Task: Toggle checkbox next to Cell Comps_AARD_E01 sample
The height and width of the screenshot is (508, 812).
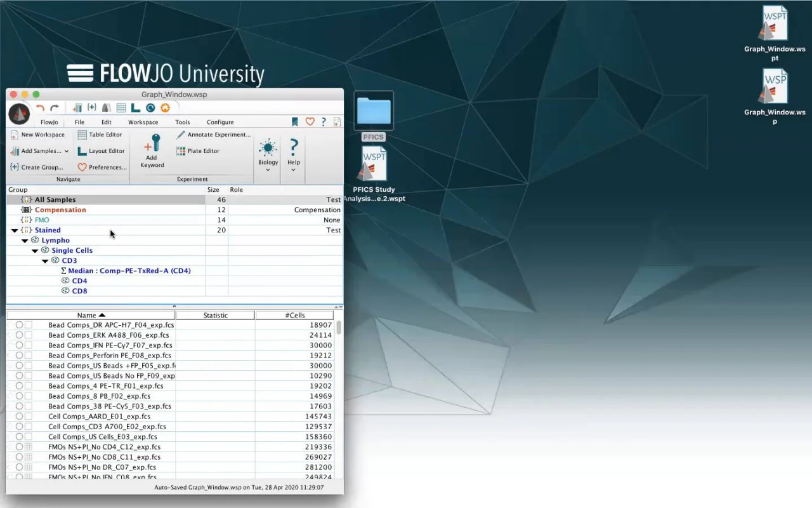Action: point(28,417)
